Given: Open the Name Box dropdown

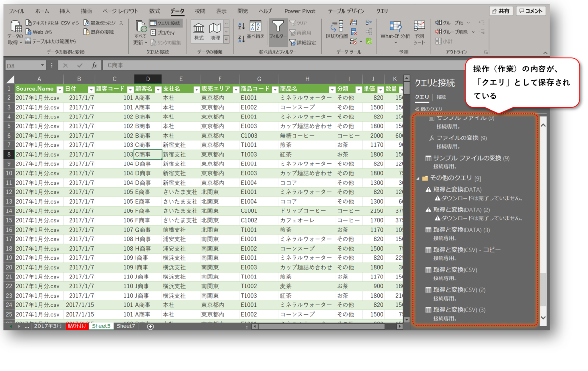Looking at the screenshot, I should (42, 65).
